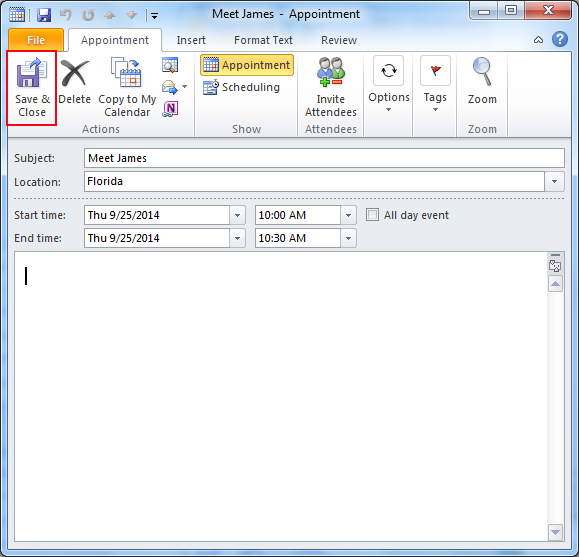The width and height of the screenshot is (579, 557).
Task: Open the End time date picker
Action: click(237, 238)
